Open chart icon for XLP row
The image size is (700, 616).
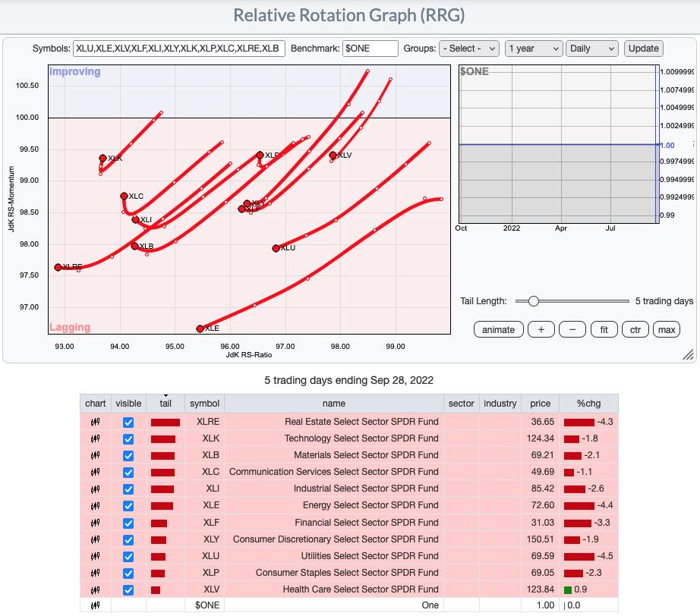(95, 573)
